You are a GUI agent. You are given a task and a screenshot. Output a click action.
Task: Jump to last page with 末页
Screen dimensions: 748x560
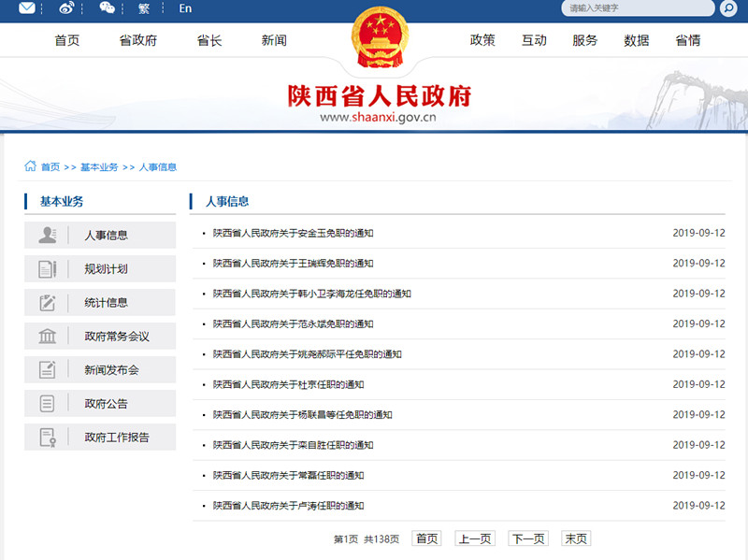coord(575,538)
